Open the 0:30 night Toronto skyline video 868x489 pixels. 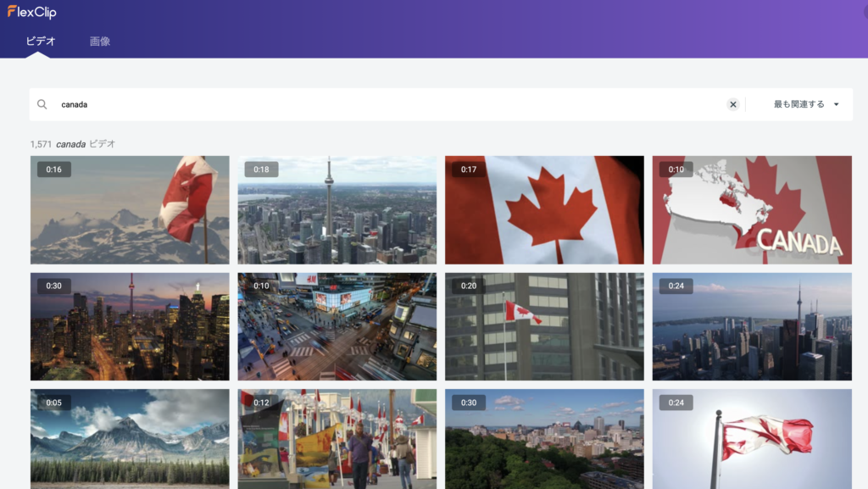point(130,326)
